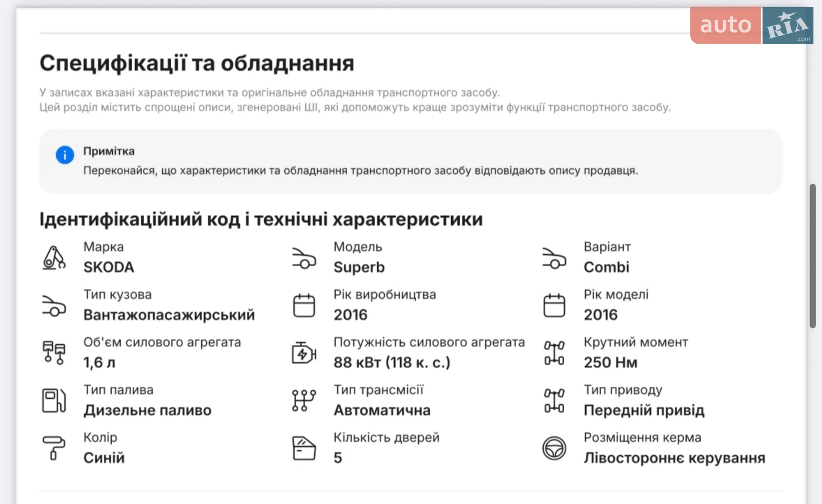Click the drivetrain icon beside Тип приводу

pyautogui.click(x=554, y=400)
